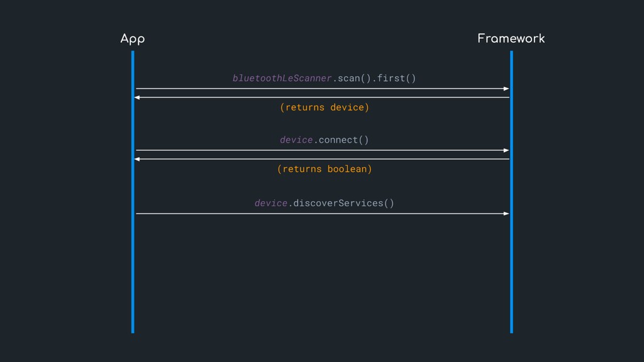Select the orange "(returns boolean)" text

tap(324, 169)
